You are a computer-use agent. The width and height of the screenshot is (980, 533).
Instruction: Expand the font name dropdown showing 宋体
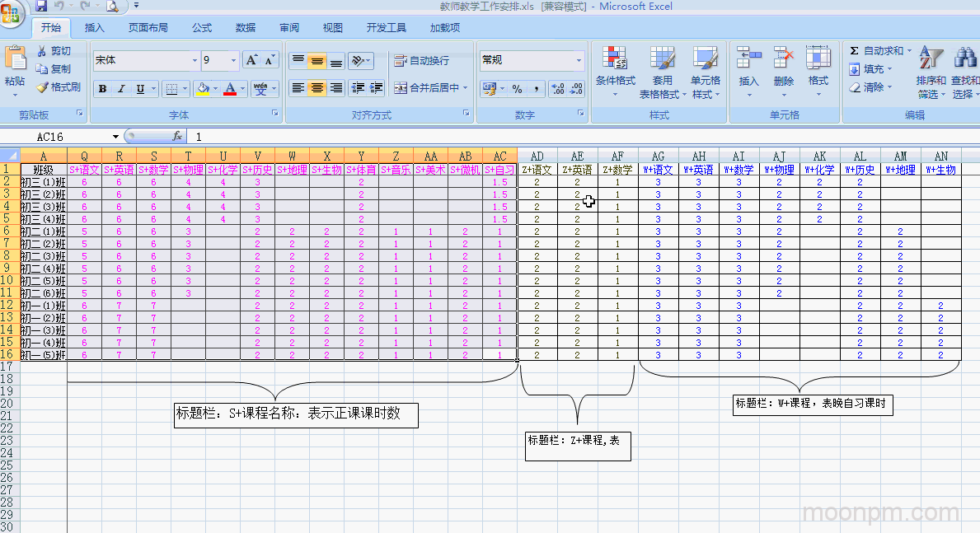195,61
